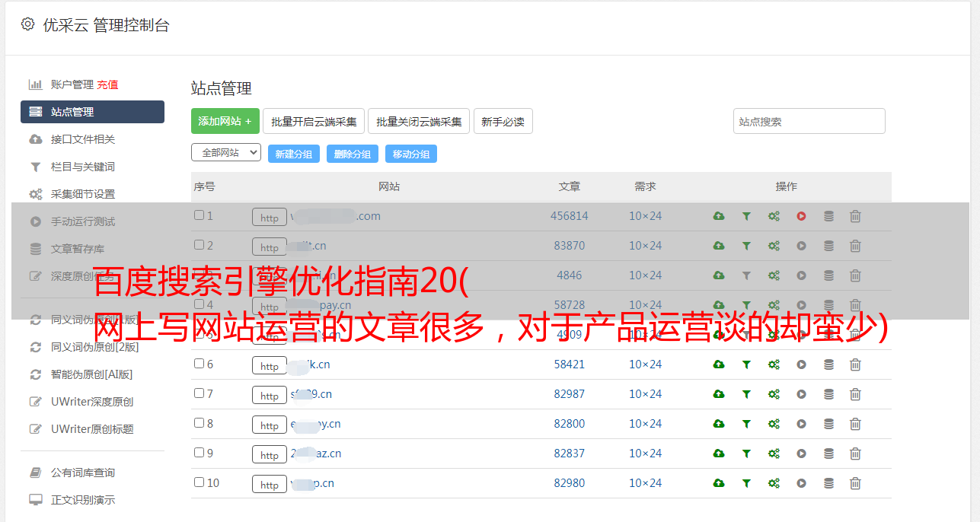Image resolution: width=980 pixels, height=522 pixels.
Task: Click the gear icon beside 优采云 管理控制台
Action: coord(28,24)
